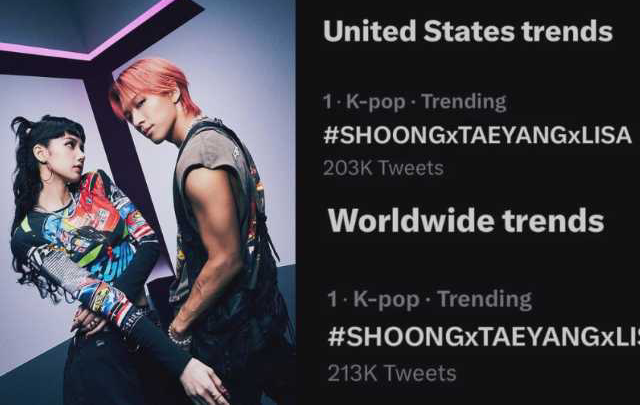Open the promo photo on the left
The image size is (640, 405).
[x=150, y=200]
